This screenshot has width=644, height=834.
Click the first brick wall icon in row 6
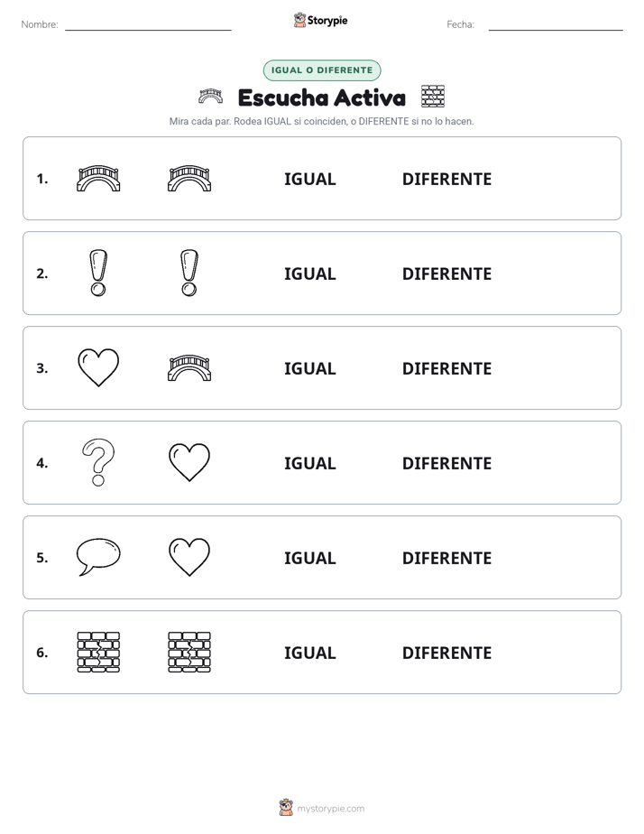click(98, 652)
